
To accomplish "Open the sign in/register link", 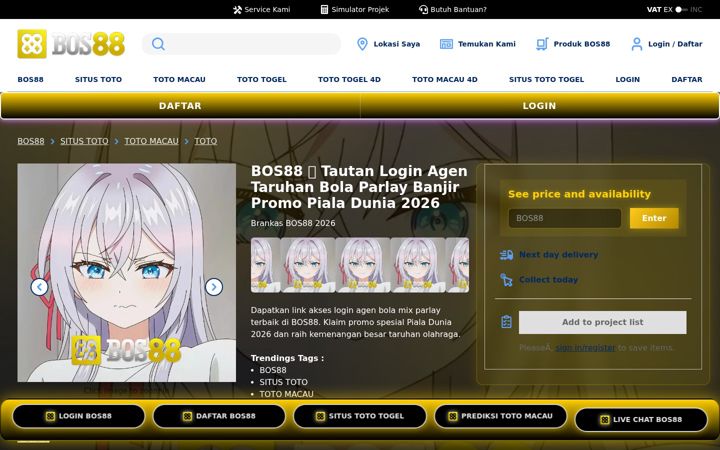I will tap(585, 348).
